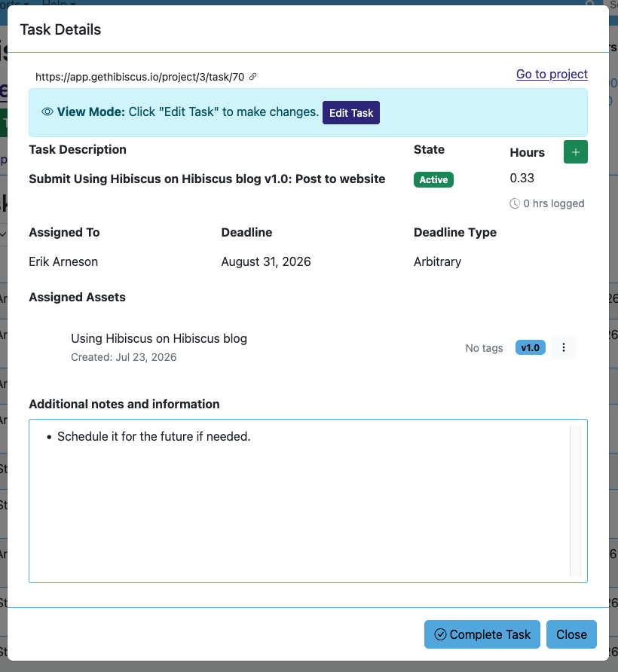This screenshot has height=672, width=618.
Task: Click the Active state badge
Action: point(433,179)
